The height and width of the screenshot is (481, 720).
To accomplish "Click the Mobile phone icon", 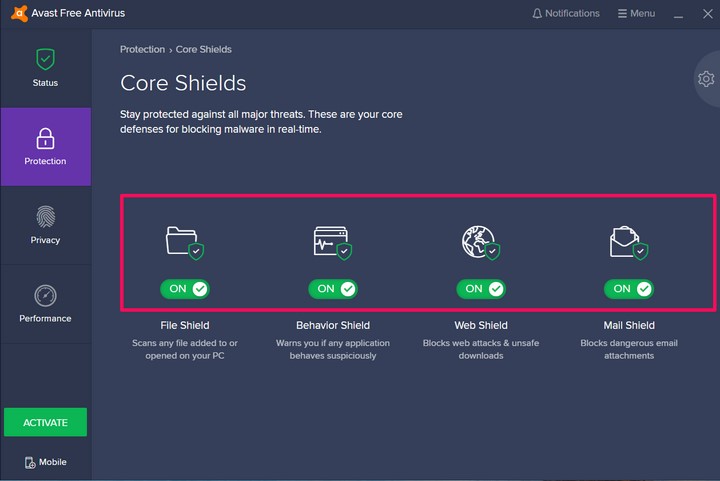I will click(x=30, y=462).
